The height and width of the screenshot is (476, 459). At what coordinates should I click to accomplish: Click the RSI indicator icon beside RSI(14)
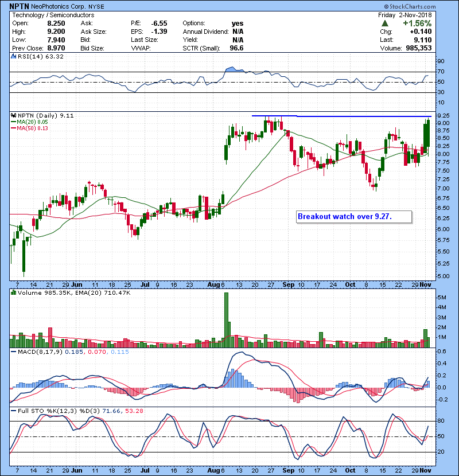[13, 56]
